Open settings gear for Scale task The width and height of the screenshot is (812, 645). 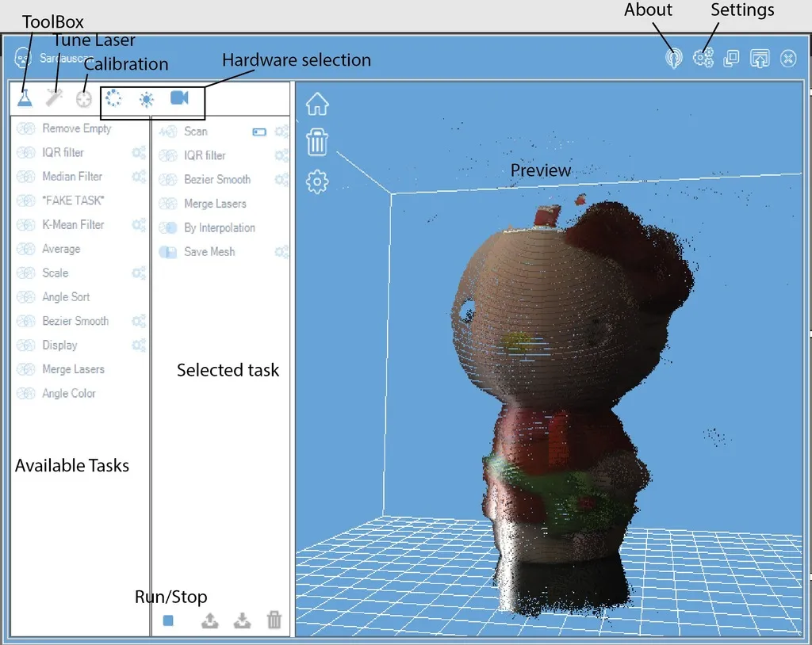[x=138, y=273]
